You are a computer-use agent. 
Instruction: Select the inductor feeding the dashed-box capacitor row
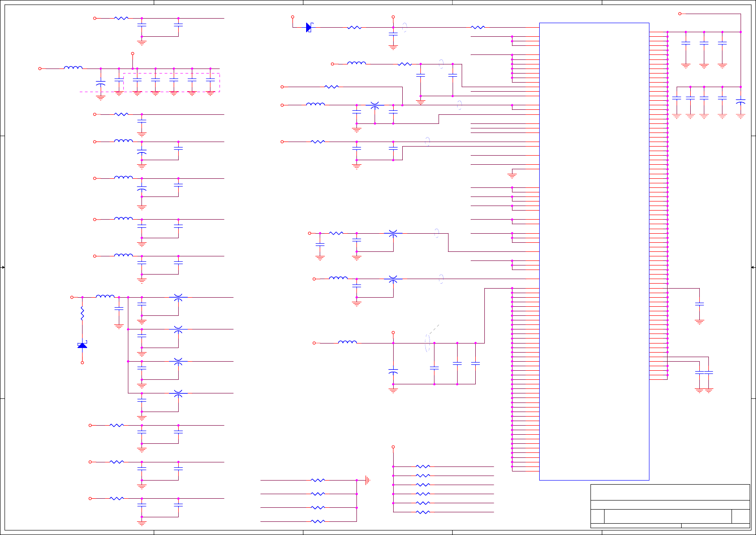(x=73, y=68)
